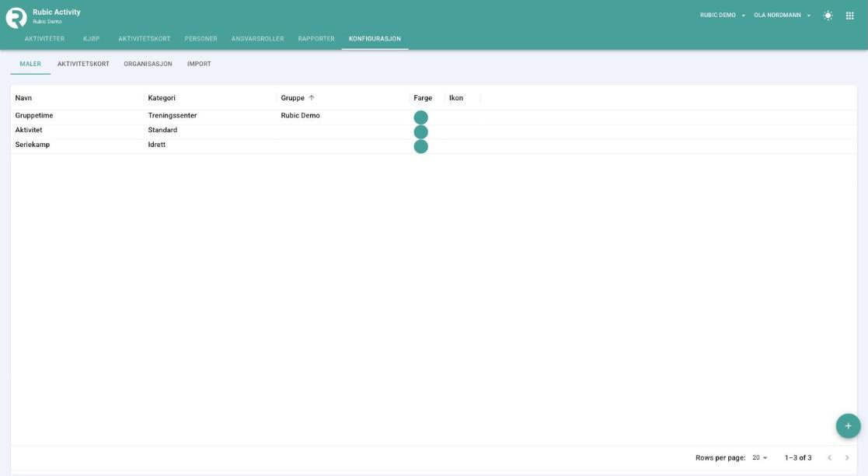The image size is (868, 476).
Task: Open the Rapporter menu tab
Action: pyautogui.click(x=316, y=39)
